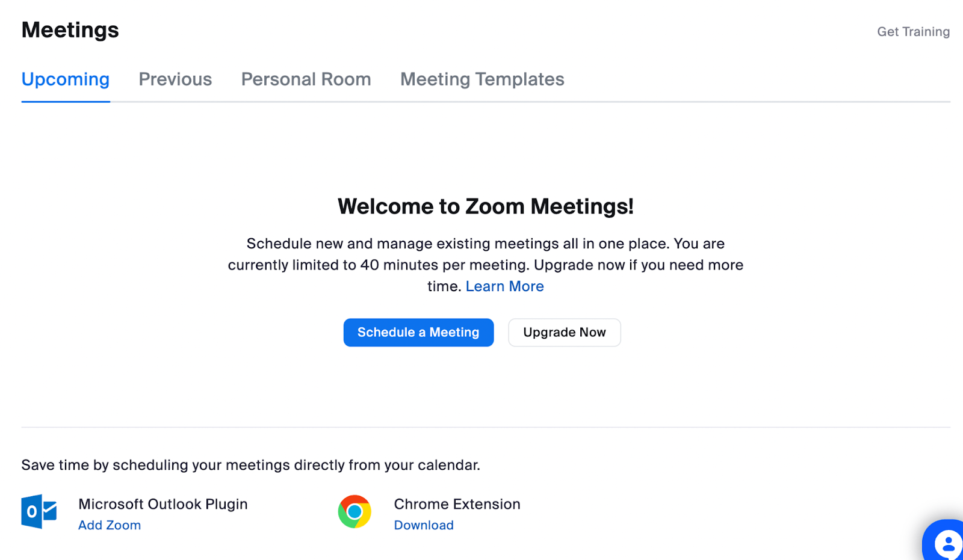Click the calendar scheduling tip text
The height and width of the screenshot is (560, 963).
(251, 464)
